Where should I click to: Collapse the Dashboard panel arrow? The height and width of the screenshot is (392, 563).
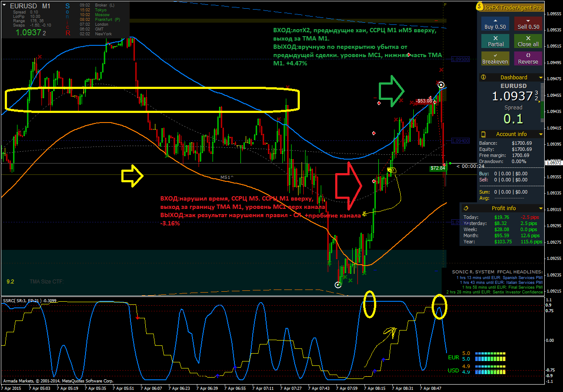click(x=541, y=78)
